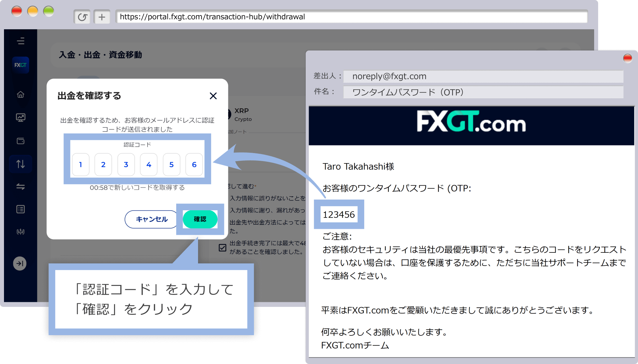Viewport: 638px width, 364px height.
Task: Open the wallet icon in the sidebar
Action: tap(21, 140)
